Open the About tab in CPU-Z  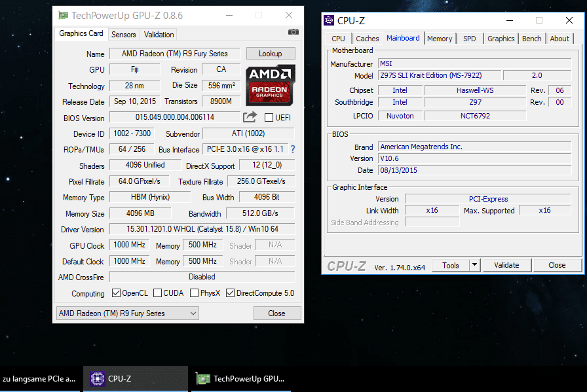[x=559, y=39]
